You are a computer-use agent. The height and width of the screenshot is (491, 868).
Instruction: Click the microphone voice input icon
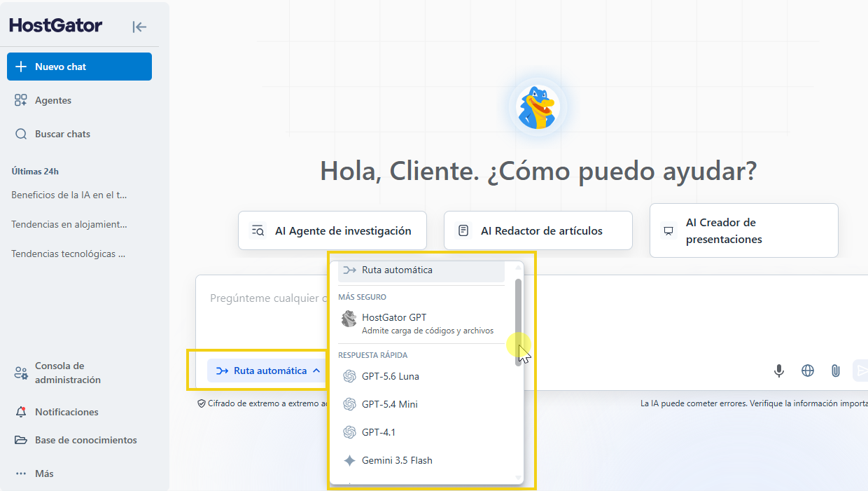(779, 371)
